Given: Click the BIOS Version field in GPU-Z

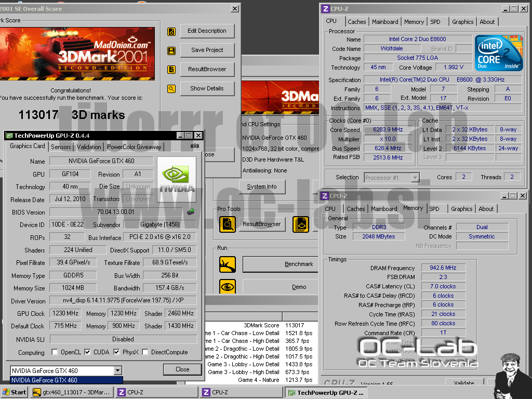Looking at the screenshot, I should pyautogui.click(x=116, y=212).
